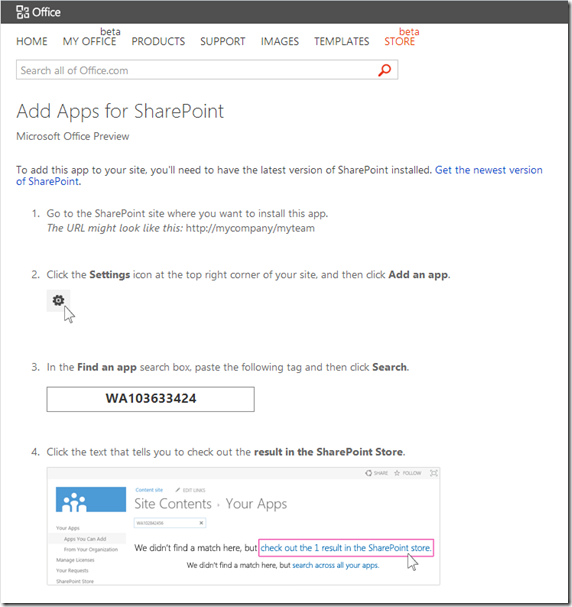Click the WA103633424 tag box
The width and height of the screenshot is (572, 607).
pyautogui.click(x=151, y=399)
